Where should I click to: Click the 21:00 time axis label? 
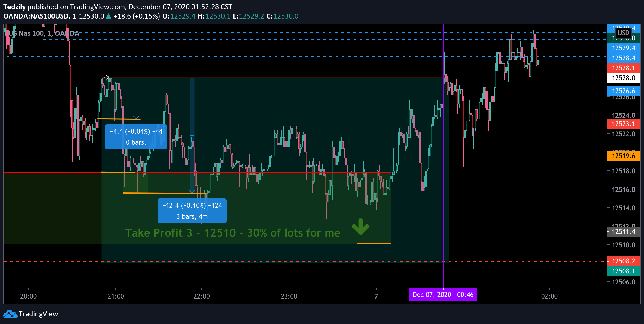coord(116,296)
